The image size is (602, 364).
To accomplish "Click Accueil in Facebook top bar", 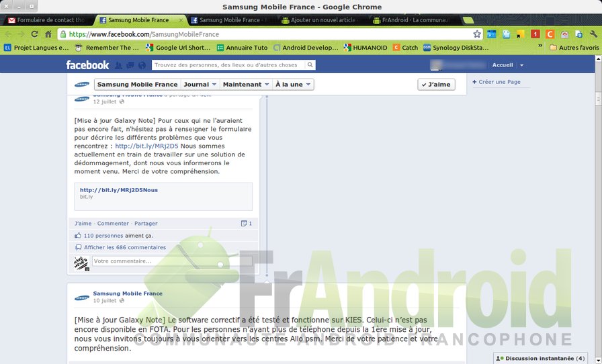I will (x=503, y=65).
